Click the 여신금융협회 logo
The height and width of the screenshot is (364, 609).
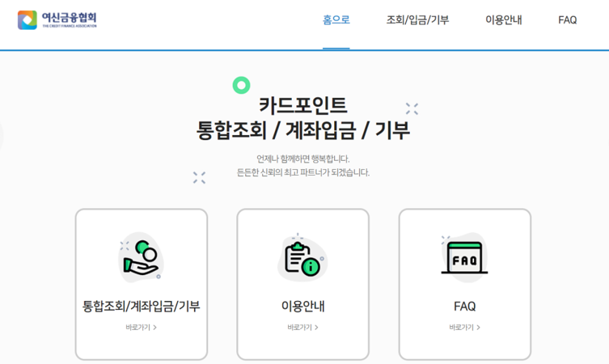(x=57, y=19)
